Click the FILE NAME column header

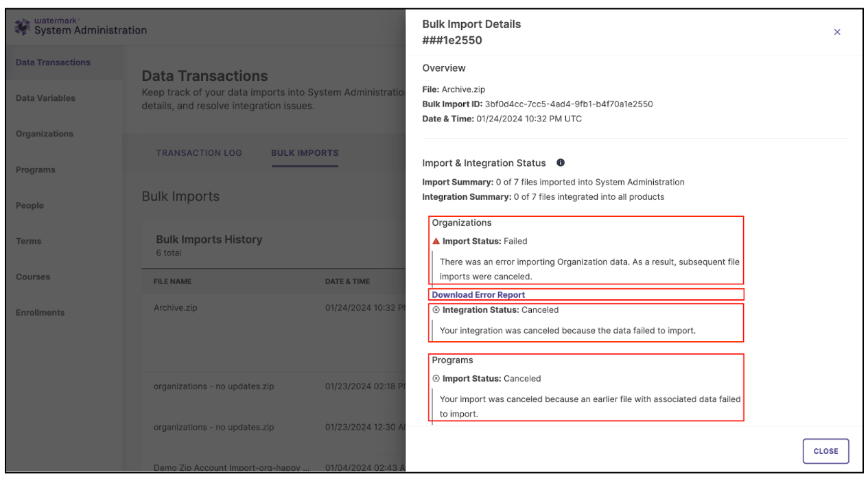pyautogui.click(x=172, y=281)
